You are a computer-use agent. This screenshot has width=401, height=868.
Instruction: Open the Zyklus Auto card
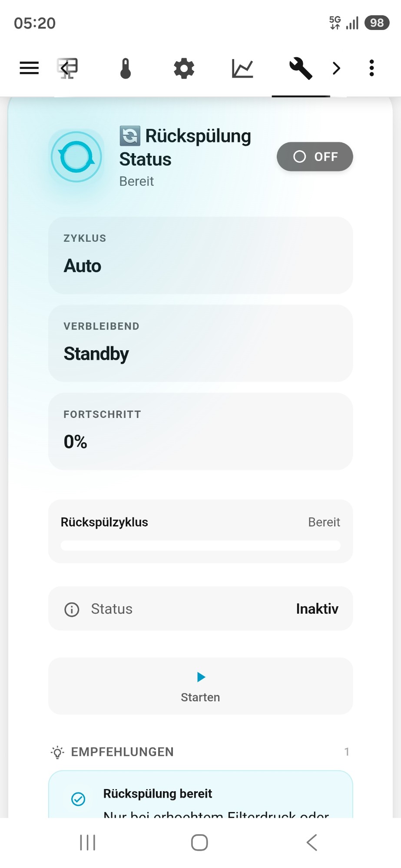point(200,255)
